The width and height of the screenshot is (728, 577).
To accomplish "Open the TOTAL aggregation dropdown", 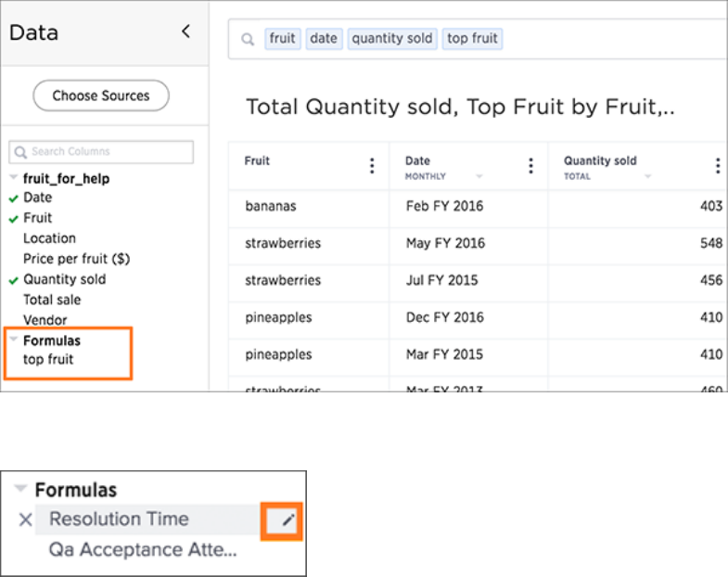I will [647, 176].
